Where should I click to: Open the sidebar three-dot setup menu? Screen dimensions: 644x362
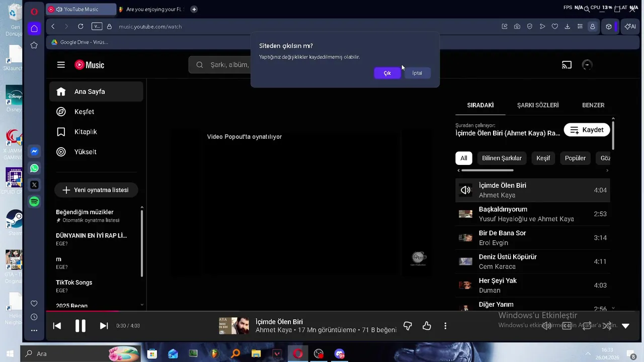(34, 330)
